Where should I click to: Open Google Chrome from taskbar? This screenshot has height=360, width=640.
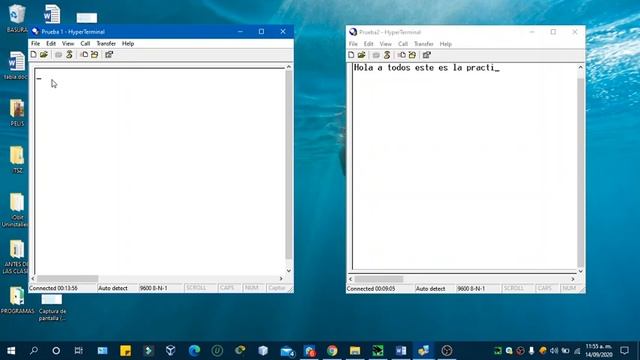(332, 351)
